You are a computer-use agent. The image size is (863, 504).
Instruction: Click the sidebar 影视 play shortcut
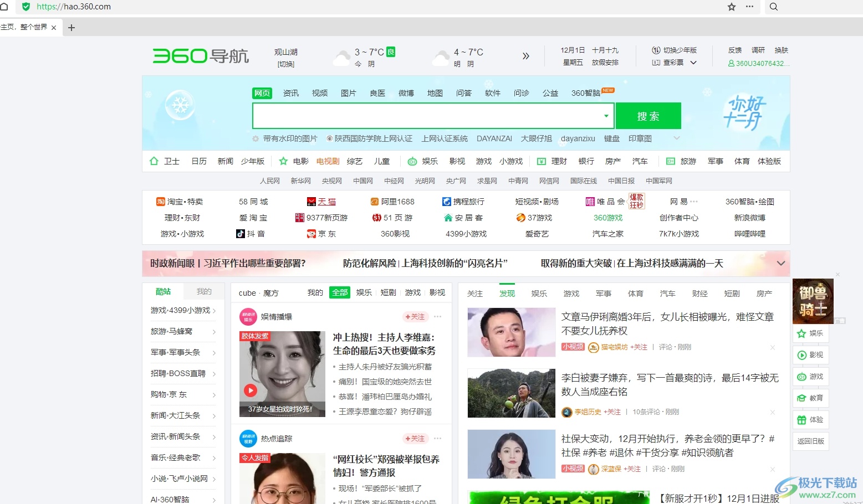coord(811,355)
